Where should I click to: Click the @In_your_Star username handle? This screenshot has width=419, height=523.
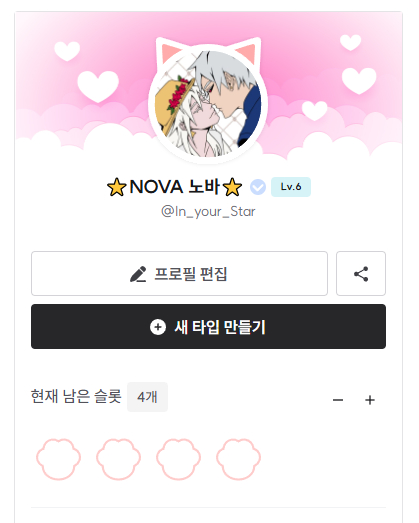(x=208, y=211)
